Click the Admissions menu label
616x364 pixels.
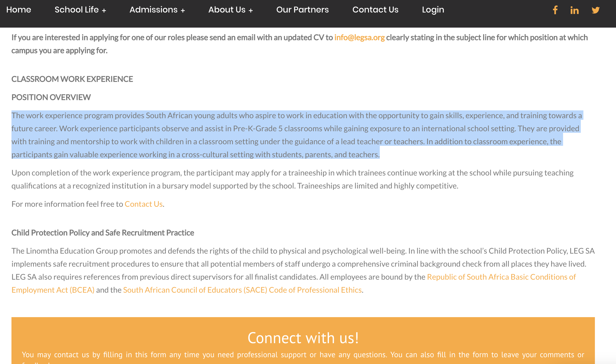click(153, 10)
